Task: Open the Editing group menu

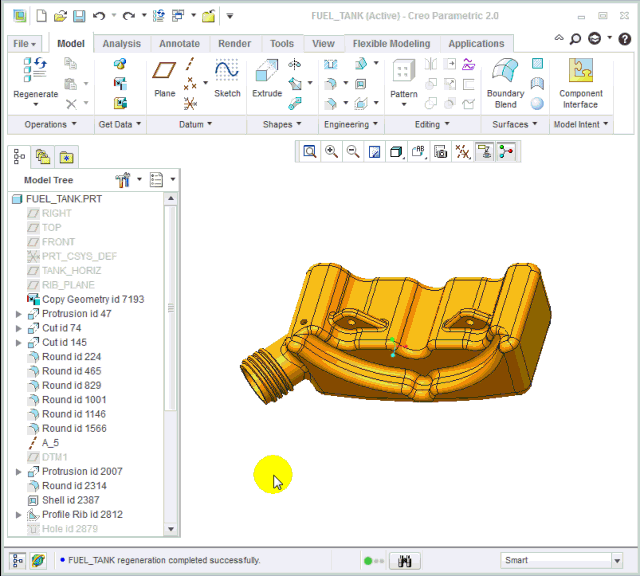Action: tap(432, 124)
